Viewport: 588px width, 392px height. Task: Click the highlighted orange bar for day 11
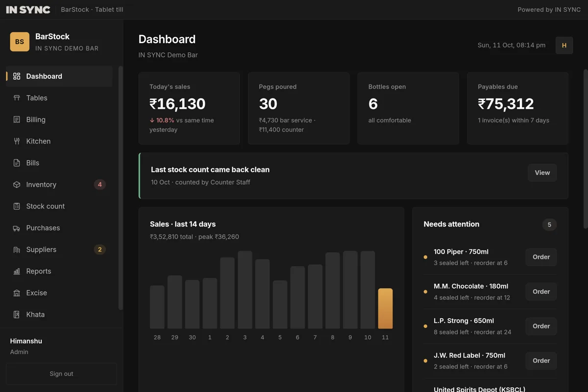385,308
